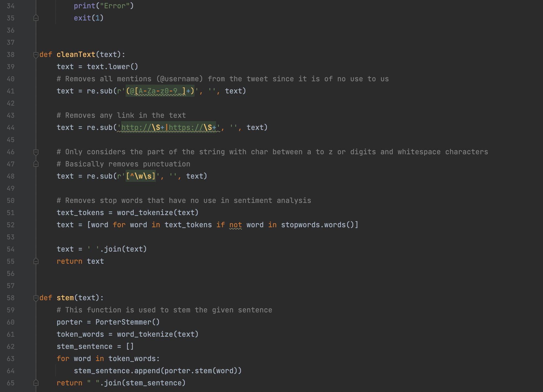Click fold end marker on line 65
The height and width of the screenshot is (392, 543).
[x=36, y=383]
